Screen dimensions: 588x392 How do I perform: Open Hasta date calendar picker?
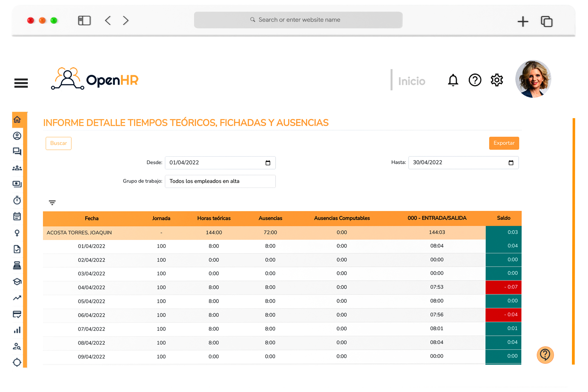[511, 163]
